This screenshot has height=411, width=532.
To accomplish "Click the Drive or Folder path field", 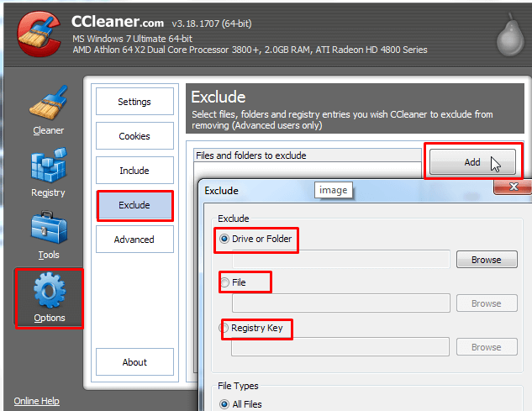I will click(x=341, y=260).
